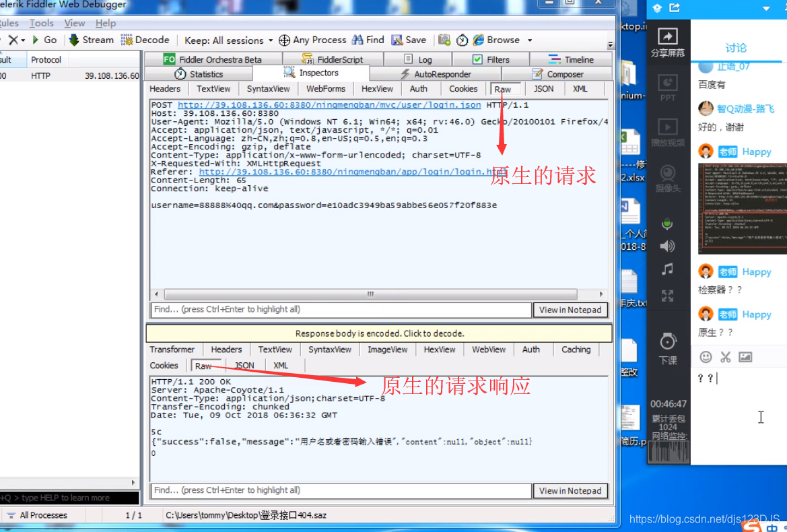Switch to Fiddler Orchestra Beta tab
The height and width of the screenshot is (532, 787).
pos(213,59)
